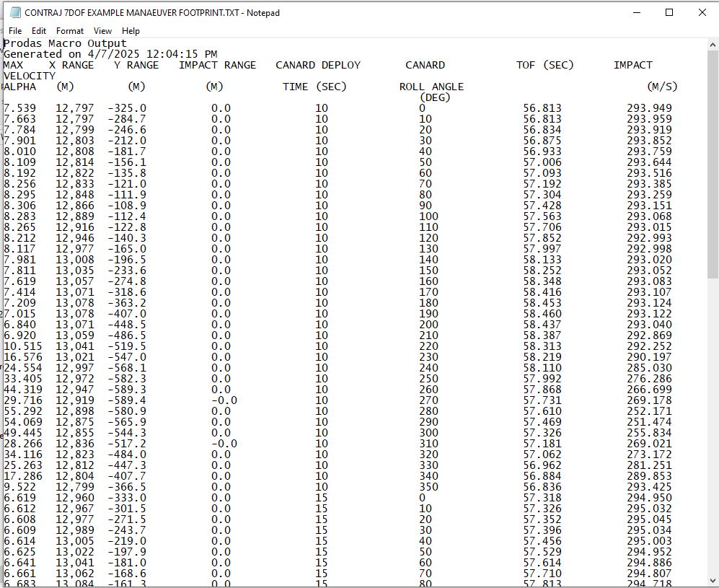Open the Format menu
The width and height of the screenshot is (719, 588).
70,31
